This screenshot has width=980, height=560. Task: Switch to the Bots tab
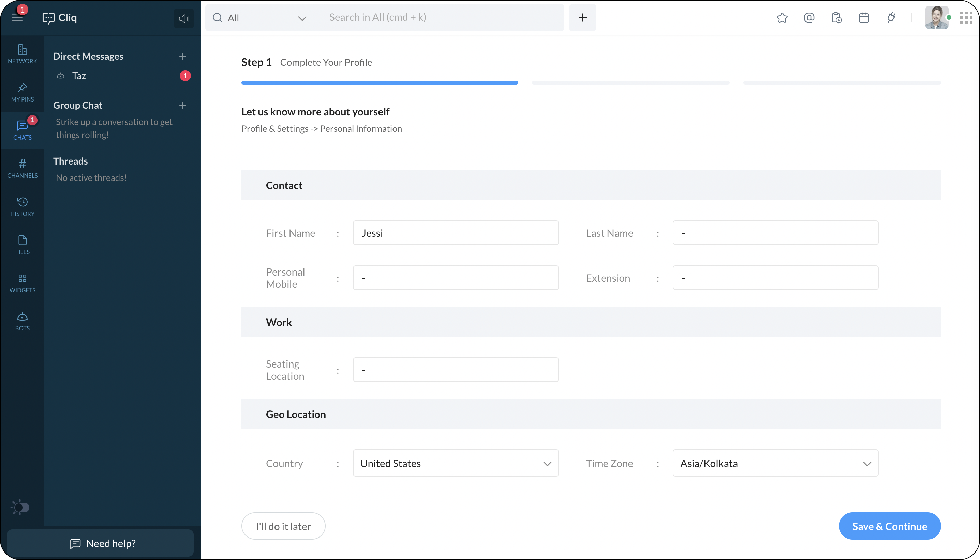pyautogui.click(x=22, y=321)
